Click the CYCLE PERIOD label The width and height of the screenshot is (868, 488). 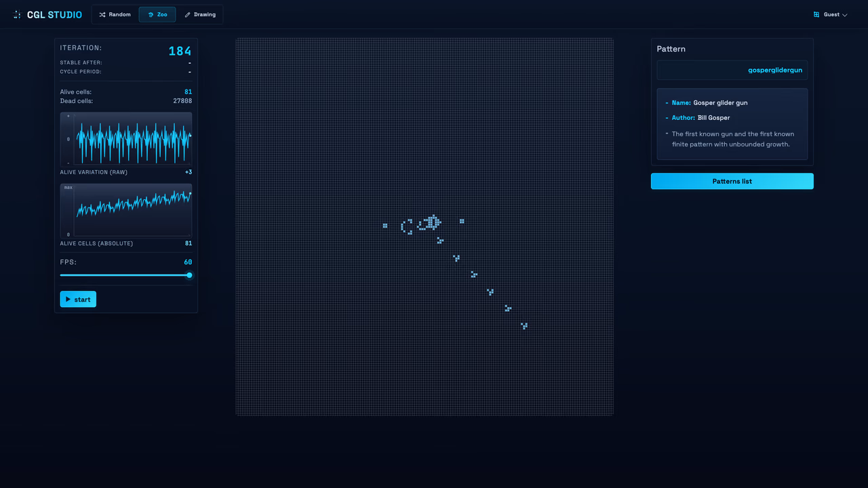pyautogui.click(x=81, y=72)
